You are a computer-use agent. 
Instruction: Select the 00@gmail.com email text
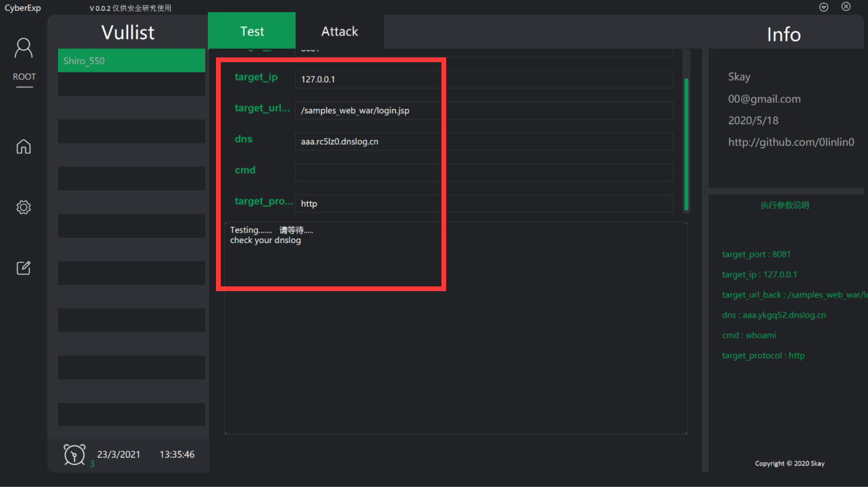point(764,99)
